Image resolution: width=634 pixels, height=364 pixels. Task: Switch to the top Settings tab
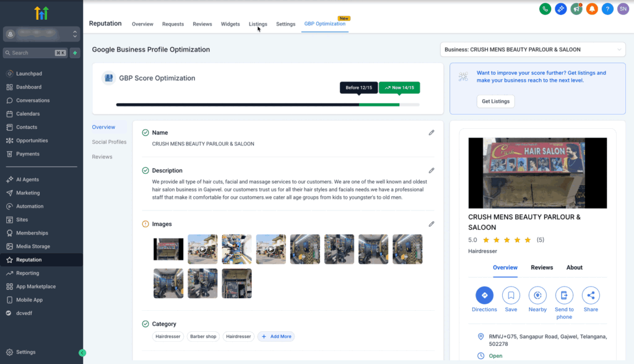[285, 24]
